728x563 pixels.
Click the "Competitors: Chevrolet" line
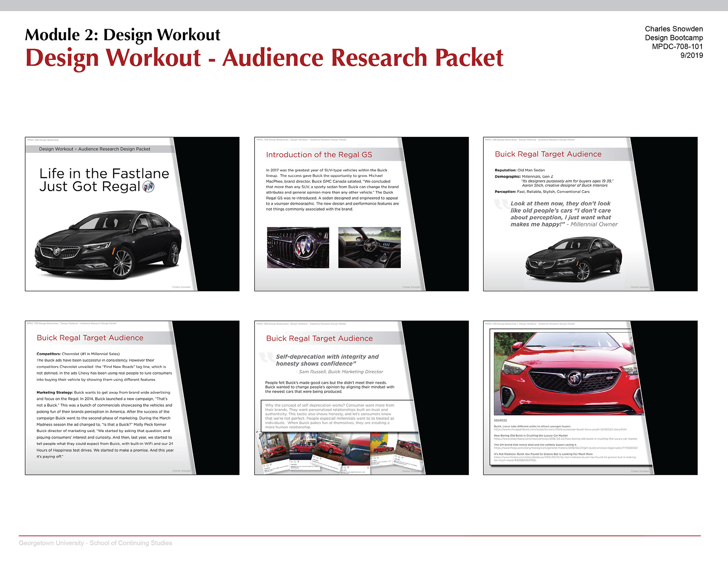[78, 354]
